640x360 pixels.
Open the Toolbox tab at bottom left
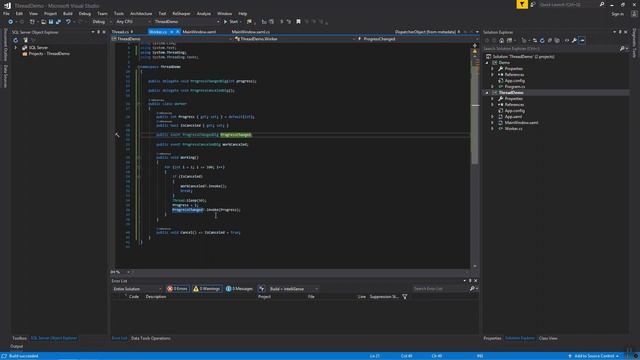19,338
